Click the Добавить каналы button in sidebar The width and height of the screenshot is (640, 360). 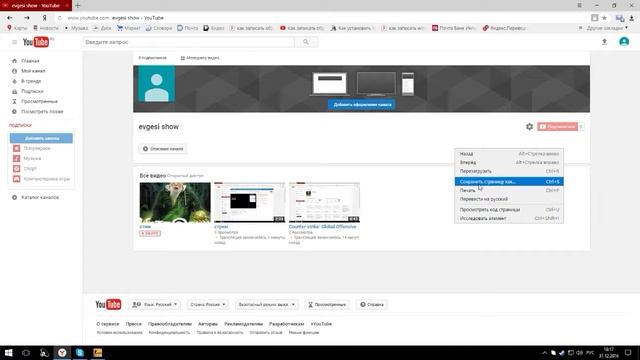[x=41, y=138]
